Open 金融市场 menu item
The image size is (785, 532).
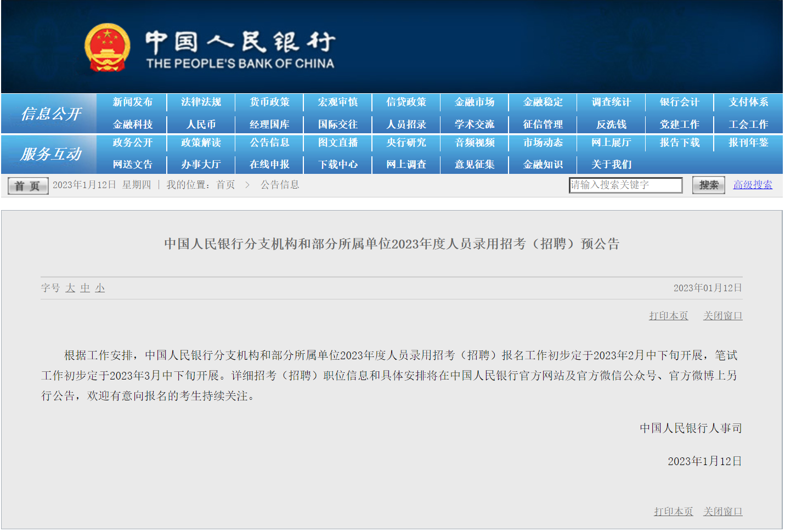[x=475, y=102]
